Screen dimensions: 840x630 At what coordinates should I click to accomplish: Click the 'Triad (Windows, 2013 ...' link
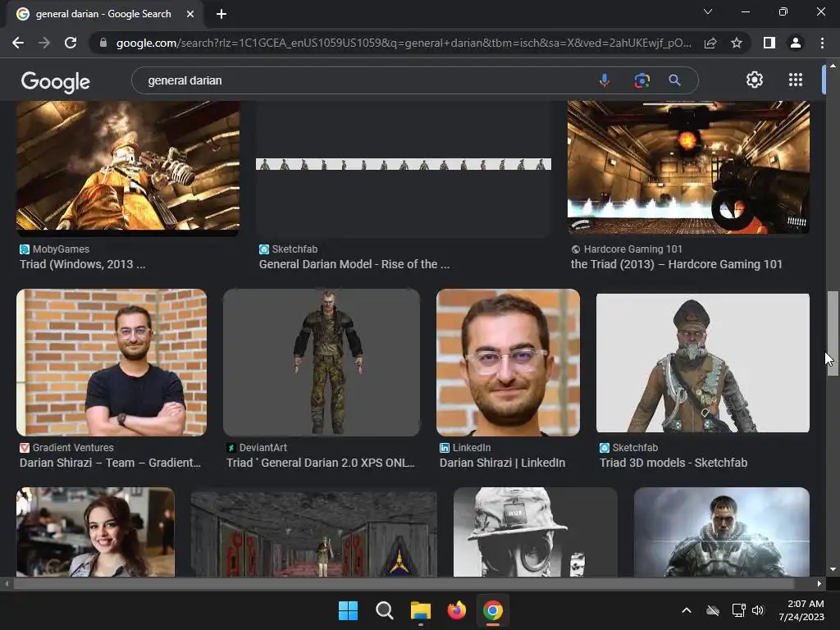click(x=83, y=264)
